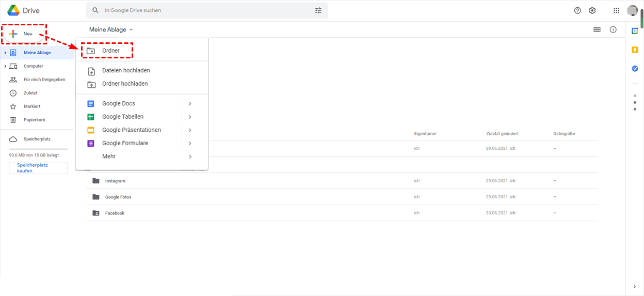Select the Facebook folder name
The width and height of the screenshot is (644, 296).
(115, 213)
